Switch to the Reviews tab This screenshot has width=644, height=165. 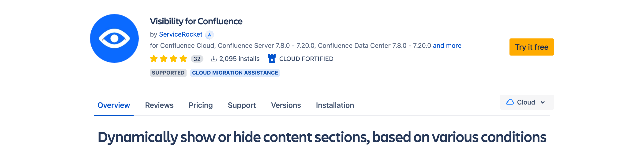tap(159, 105)
